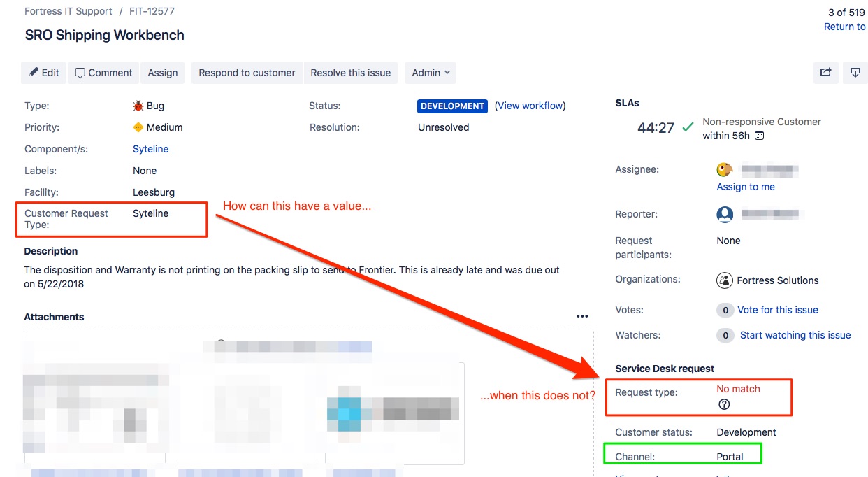Viewport: 868px width, 477px height.
Task: Click the Labels value None
Action: 145,171
